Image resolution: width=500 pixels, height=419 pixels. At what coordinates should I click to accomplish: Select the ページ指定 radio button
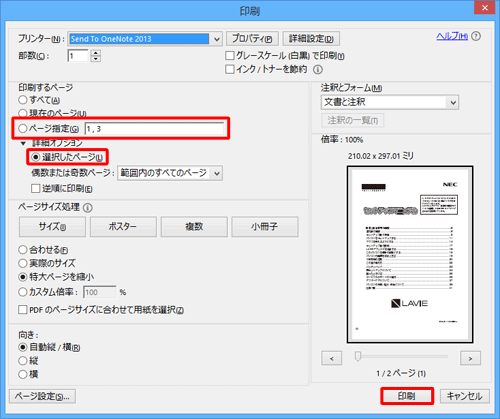click(23, 129)
